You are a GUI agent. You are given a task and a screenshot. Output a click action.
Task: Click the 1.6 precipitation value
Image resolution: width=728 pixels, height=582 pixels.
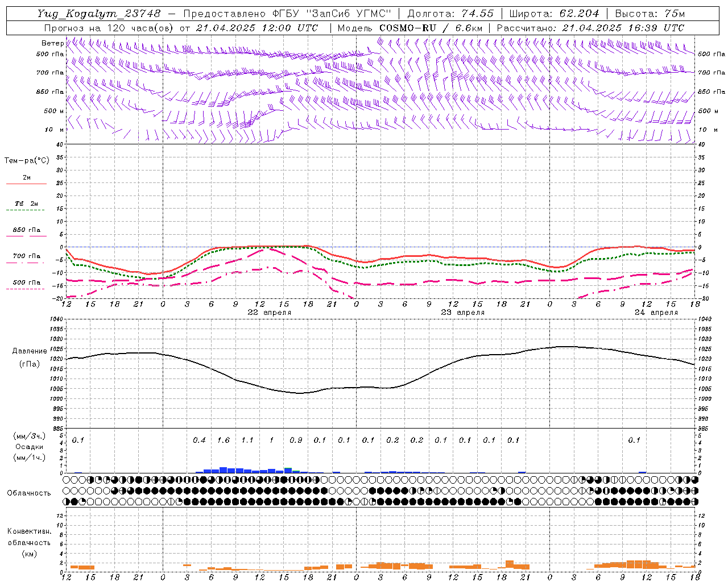coord(224,440)
